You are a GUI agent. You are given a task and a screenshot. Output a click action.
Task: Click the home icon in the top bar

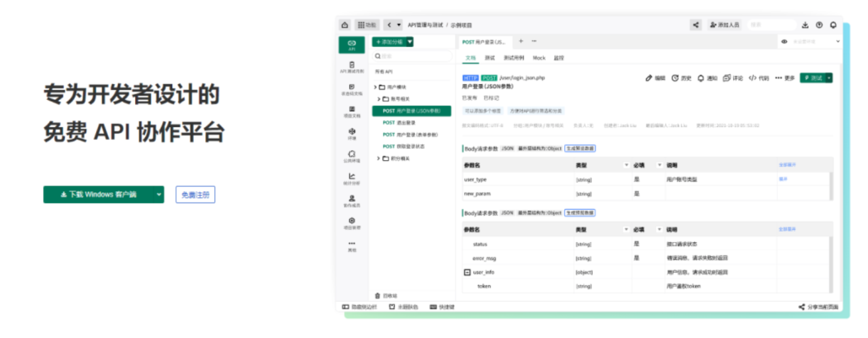click(x=344, y=25)
